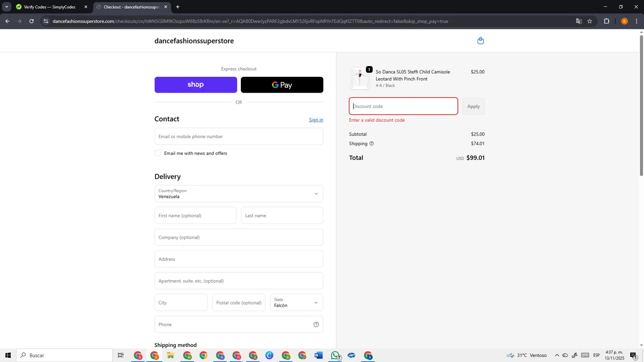
Task: Open the touch keyboard tray icon
Action: [585, 355]
